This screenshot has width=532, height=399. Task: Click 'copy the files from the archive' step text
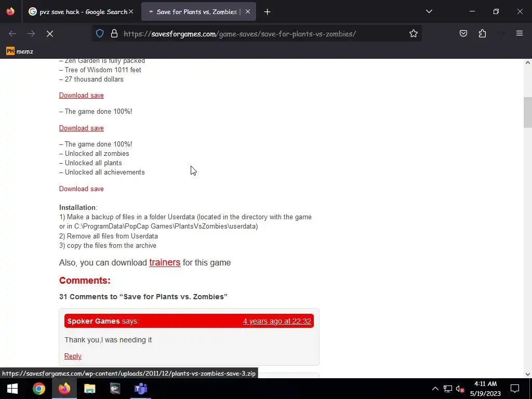point(112,245)
